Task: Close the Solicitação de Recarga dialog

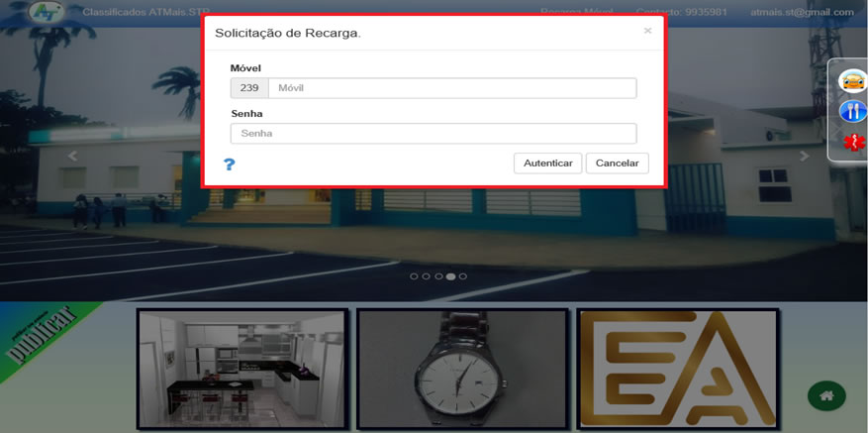Action: click(x=647, y=31)
